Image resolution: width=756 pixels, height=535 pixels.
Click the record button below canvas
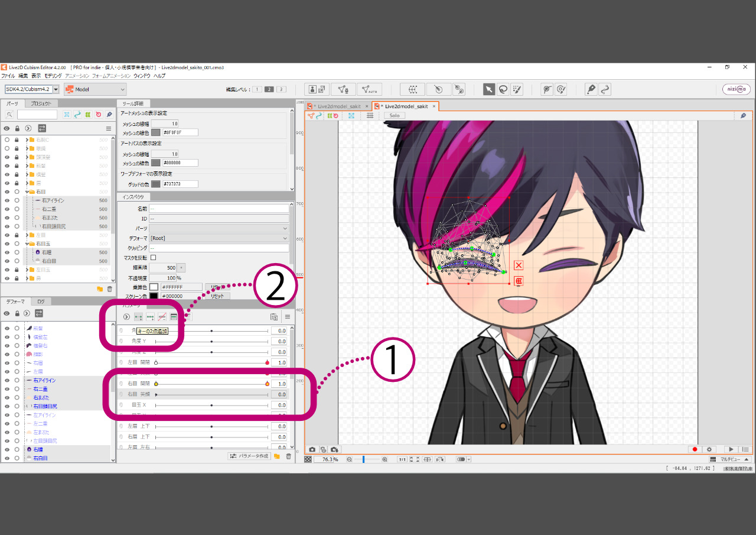tap(695, 450)
